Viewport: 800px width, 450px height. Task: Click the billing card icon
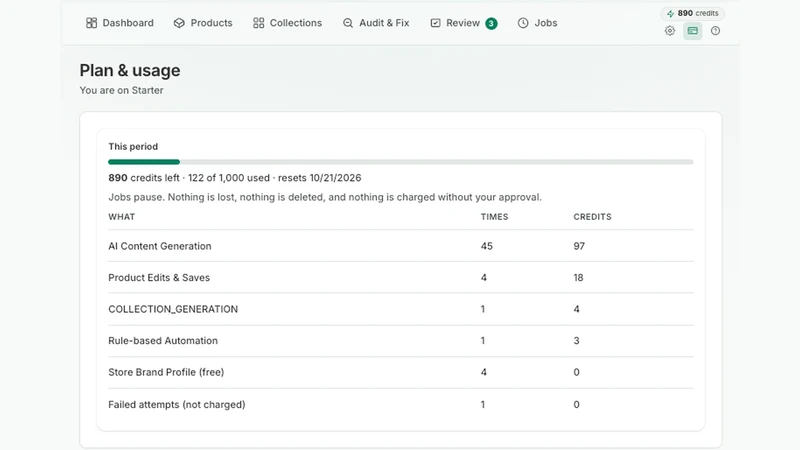point(692,31)
